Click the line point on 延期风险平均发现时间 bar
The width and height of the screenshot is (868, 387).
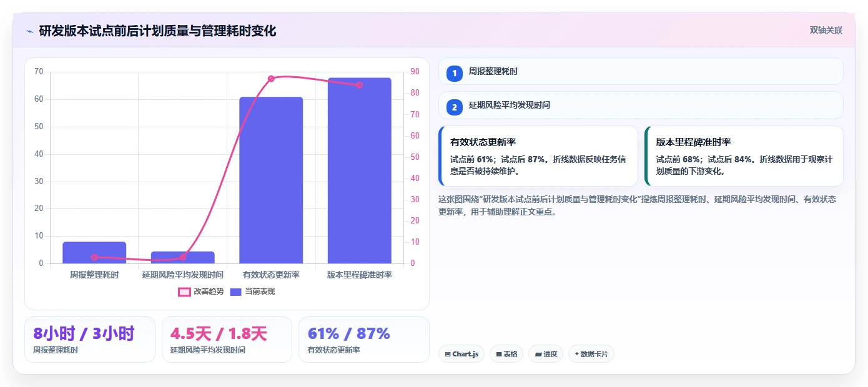183,257
